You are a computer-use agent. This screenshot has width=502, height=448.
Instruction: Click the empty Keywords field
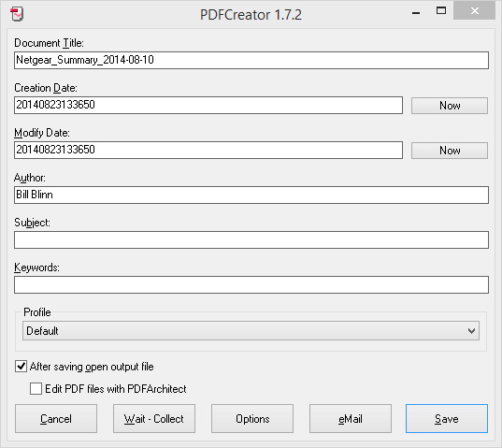(251, 284)
